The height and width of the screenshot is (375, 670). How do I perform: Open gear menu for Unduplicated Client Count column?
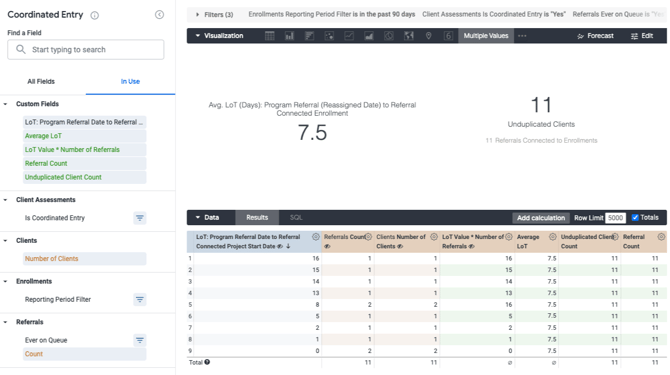tap(615, 237)
